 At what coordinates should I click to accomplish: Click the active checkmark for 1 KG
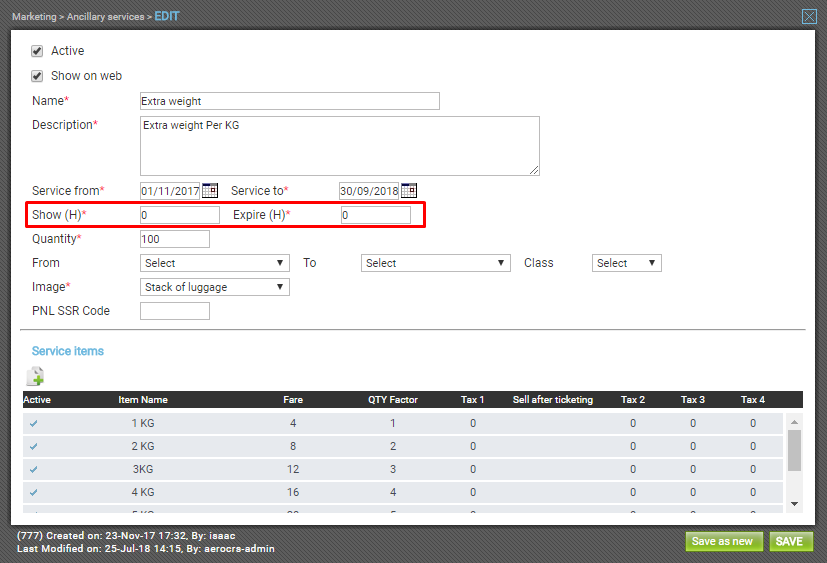tap(34, 423)
